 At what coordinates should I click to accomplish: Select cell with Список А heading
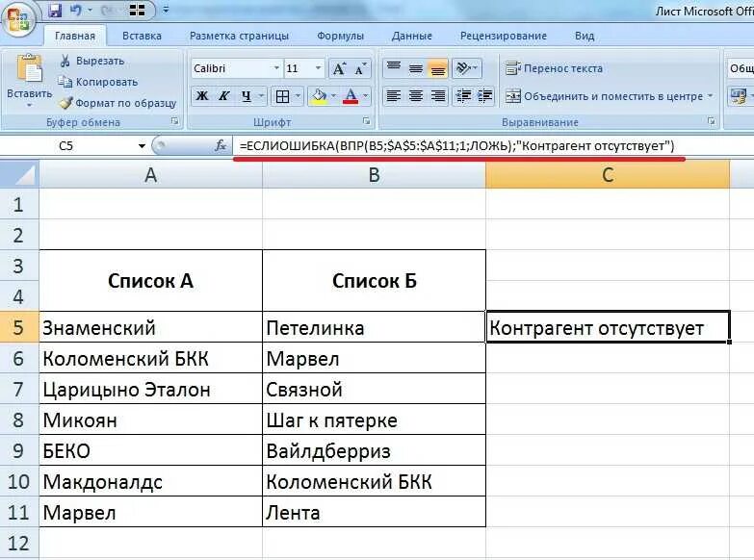pyautogui.click(x=150, y=281)
